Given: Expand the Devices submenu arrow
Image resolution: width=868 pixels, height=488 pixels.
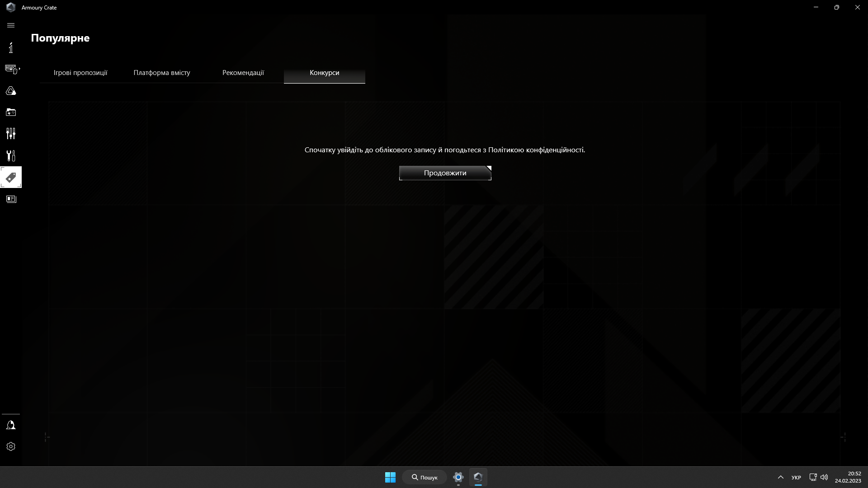Looking at the screenshot, I should (19, 69).
